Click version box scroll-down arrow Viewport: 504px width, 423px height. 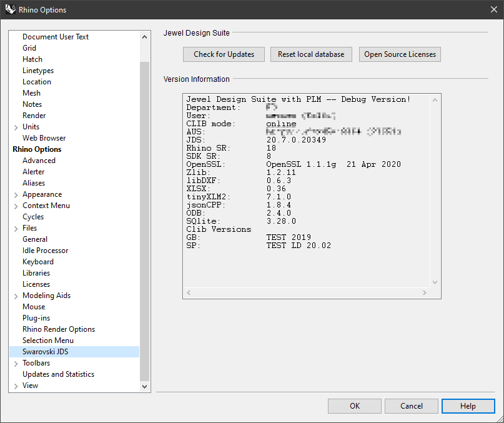[435, 282]
